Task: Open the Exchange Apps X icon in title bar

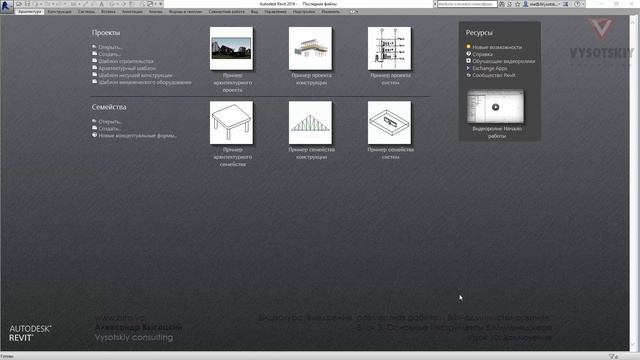Action: [566, 4]
